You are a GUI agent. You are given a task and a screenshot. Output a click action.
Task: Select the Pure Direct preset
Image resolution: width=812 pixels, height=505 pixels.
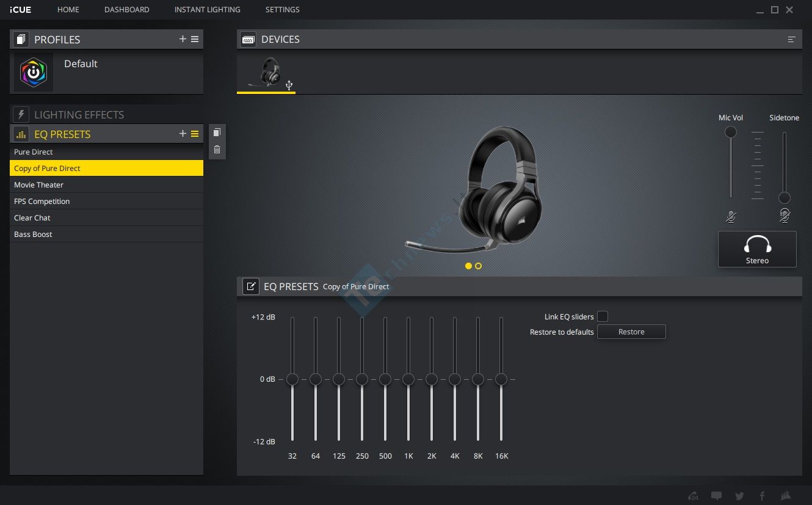(106, 152)
